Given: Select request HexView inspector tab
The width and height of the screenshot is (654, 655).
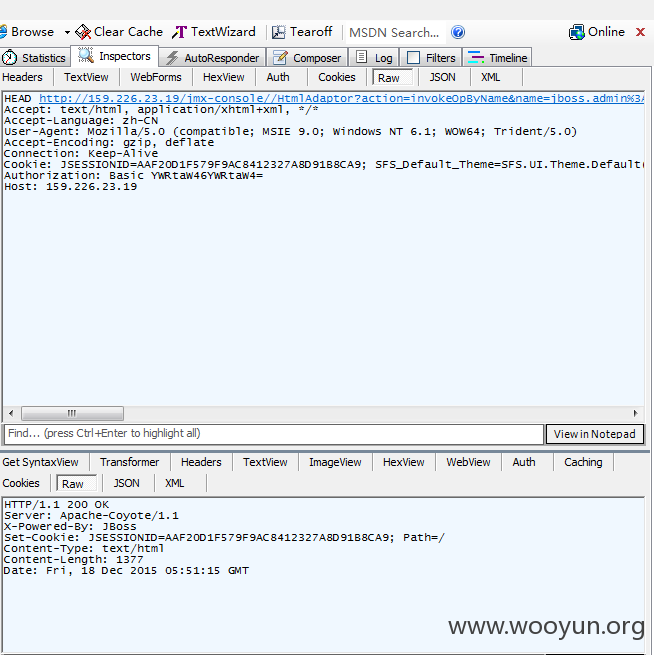Looking at the screenshot, I should [x=223, y=77].
